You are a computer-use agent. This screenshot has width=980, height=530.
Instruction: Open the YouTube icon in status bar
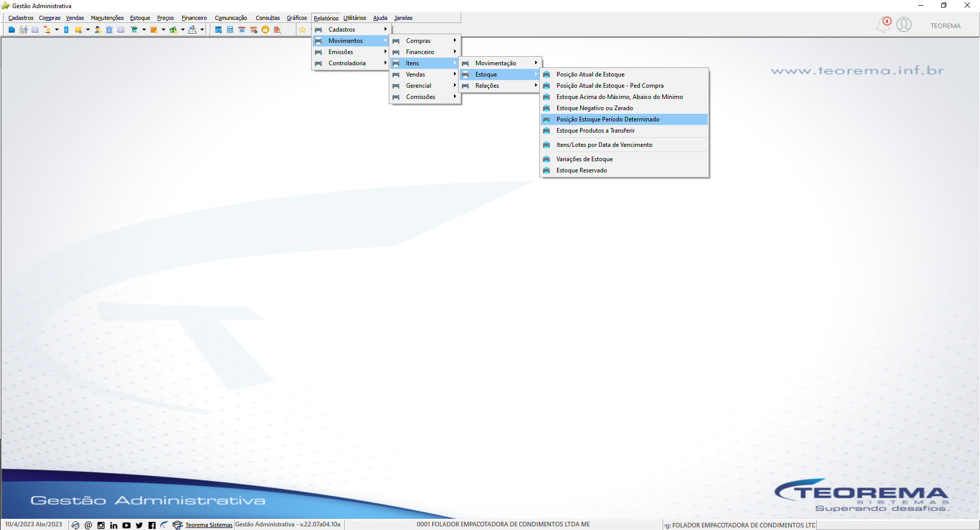(x=127, y=525)
